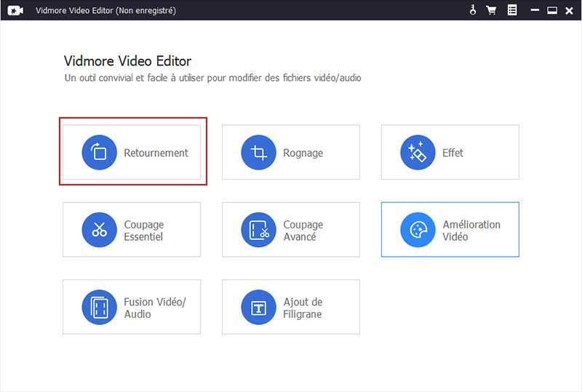Open the "Rognage" label

click(303, 153)
